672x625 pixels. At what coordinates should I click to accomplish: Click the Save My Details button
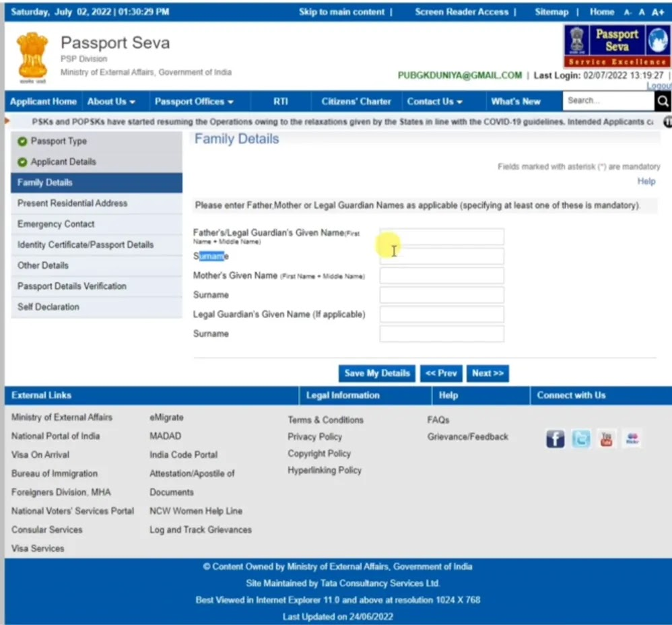376,373
